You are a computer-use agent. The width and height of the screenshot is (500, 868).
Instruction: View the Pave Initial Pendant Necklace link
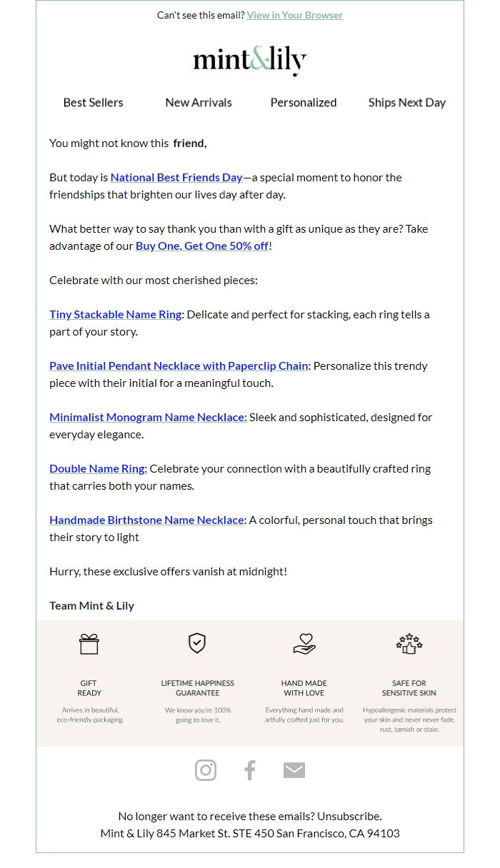(x=177, y=365)
